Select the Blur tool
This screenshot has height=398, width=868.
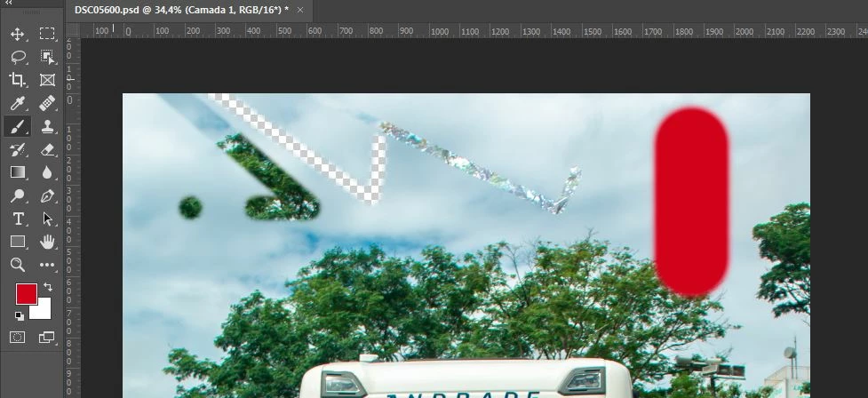[x=47, y=172]
